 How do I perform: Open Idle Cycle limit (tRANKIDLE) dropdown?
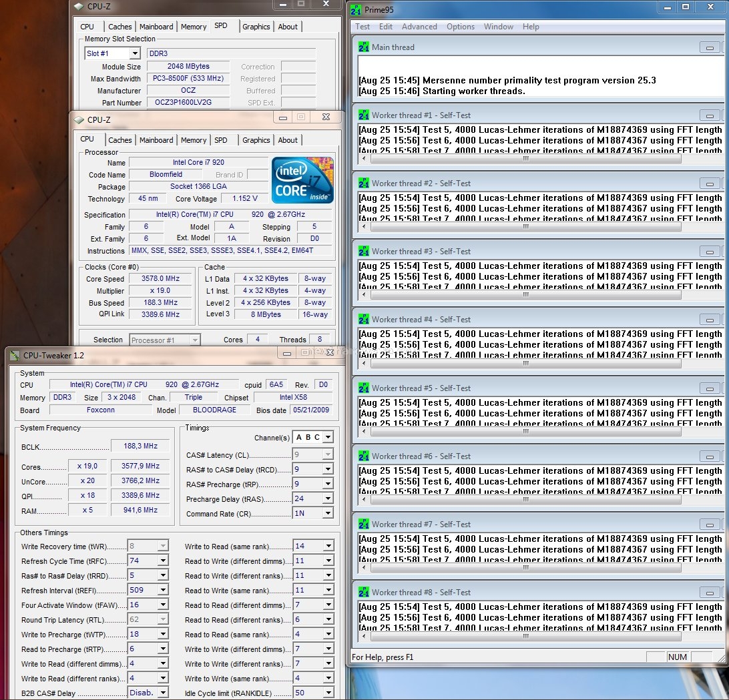click(x=328, y=693)
